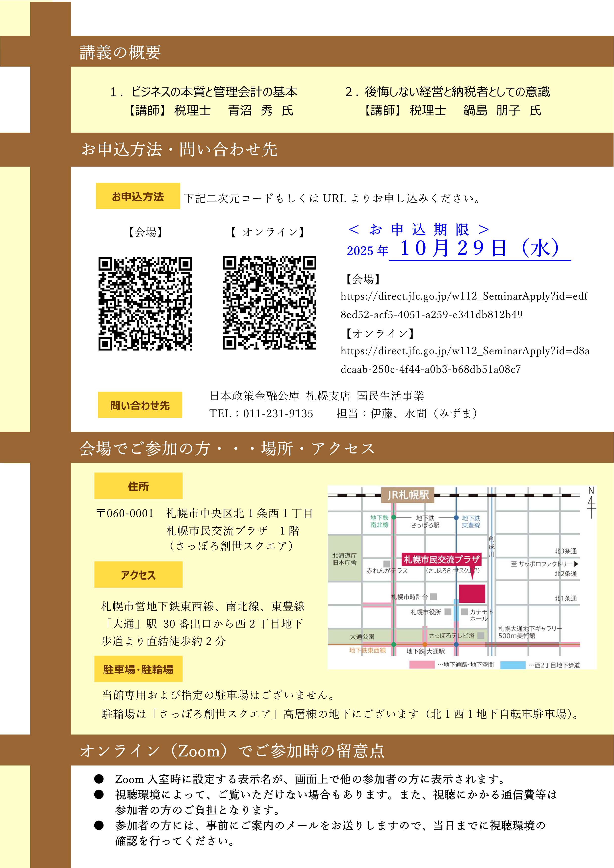Image resolution: width=614 pixels, height=868 pixels.
Task: Click the phone number 011-231-9135
Action: pyautogui.click(x=278, y=414)
